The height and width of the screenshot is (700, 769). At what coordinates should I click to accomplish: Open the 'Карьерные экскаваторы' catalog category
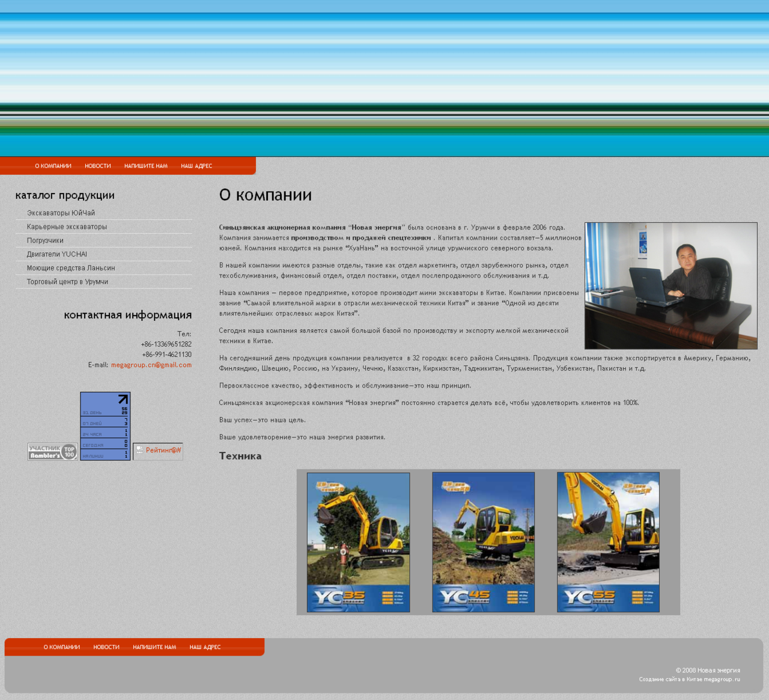[67, 227]
